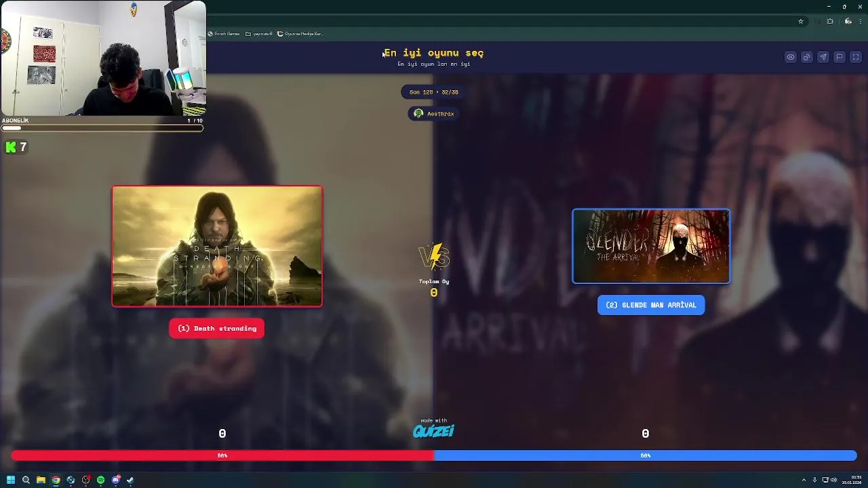Click the dice randomize icon in quiz header

pos(807,57)
